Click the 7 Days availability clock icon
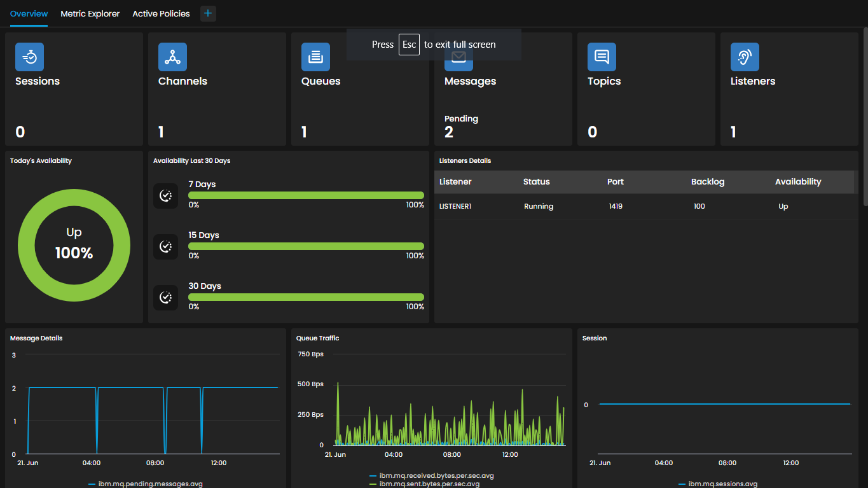 (165, 196)
